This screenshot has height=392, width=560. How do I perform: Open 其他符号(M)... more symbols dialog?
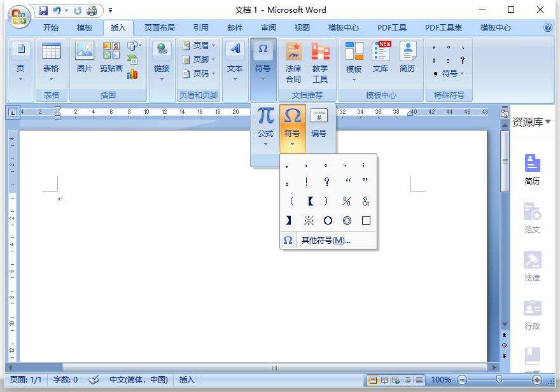click(x=328, y=241)
